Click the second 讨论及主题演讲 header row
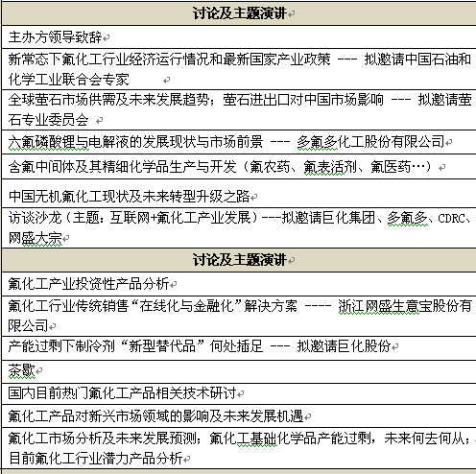 239,260
